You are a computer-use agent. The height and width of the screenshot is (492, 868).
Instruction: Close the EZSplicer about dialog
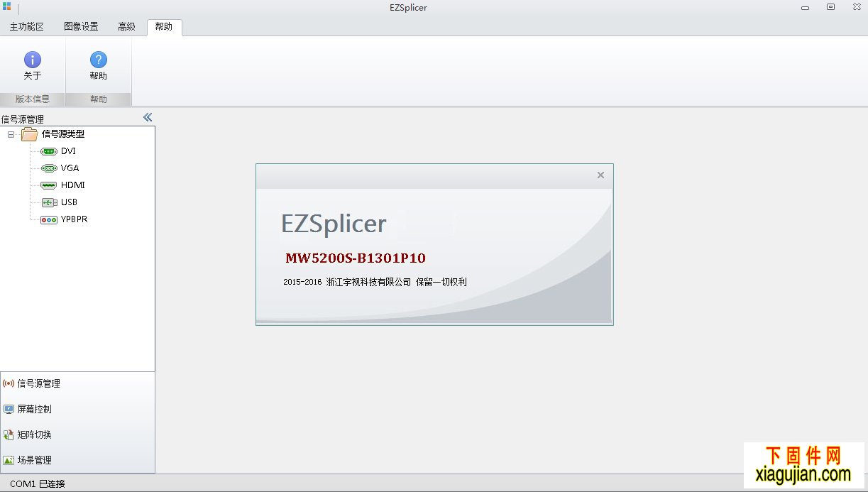click(600, 175)
